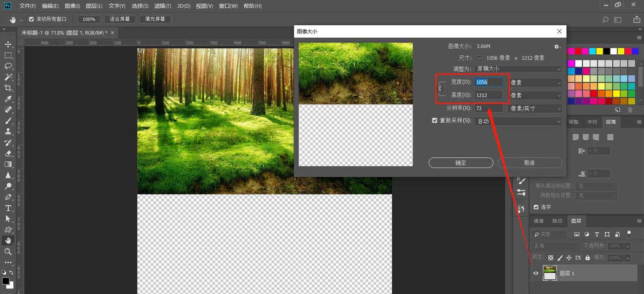644x294 pixels.
Task: Select the History Brush tool
Action: 8,143
